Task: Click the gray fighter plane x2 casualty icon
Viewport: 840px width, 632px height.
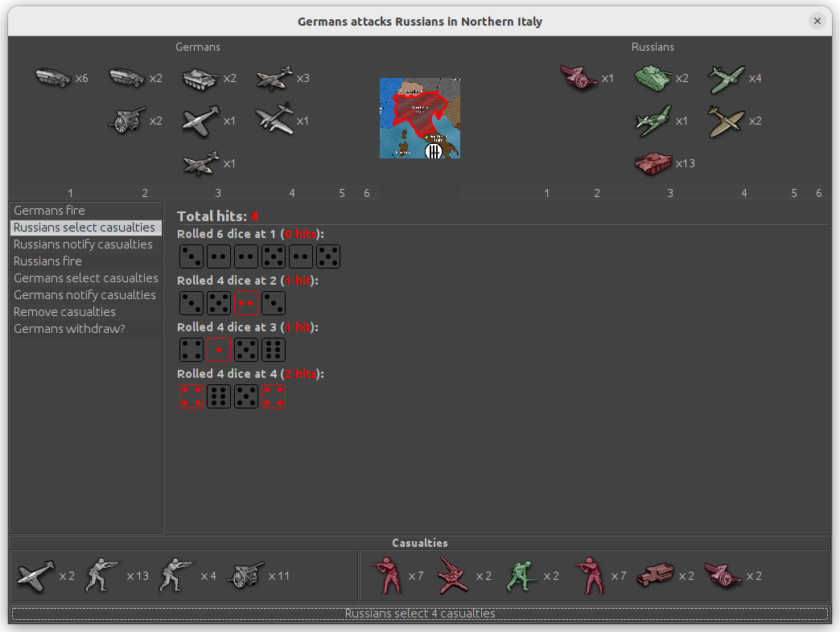Action: 35,576
